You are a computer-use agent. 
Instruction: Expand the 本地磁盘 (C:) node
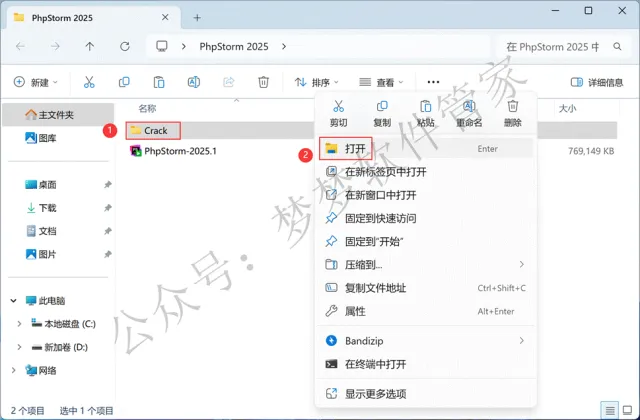(x=19, y=324)
